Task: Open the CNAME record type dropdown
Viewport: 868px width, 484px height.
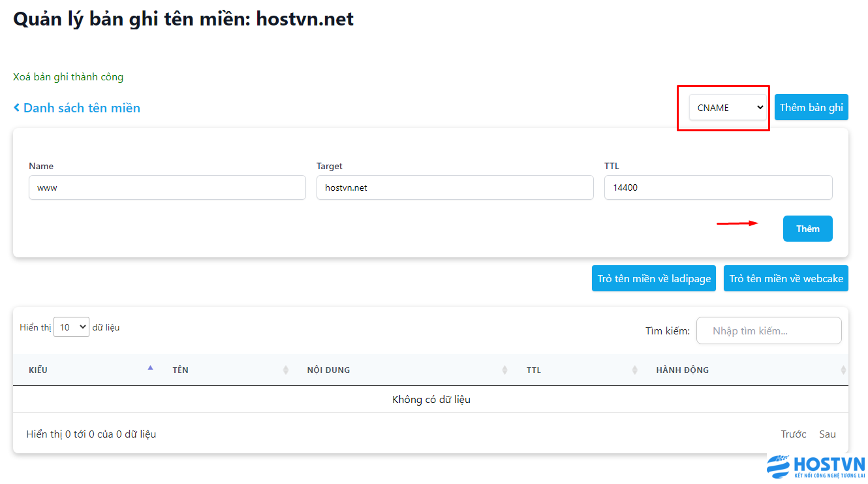Action: [x=728, y=108]
